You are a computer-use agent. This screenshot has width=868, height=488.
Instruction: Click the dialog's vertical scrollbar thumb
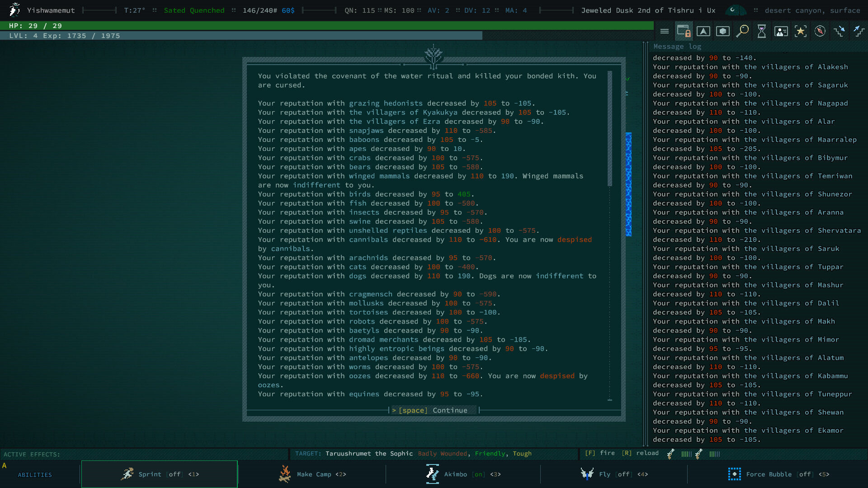point(610,129)
